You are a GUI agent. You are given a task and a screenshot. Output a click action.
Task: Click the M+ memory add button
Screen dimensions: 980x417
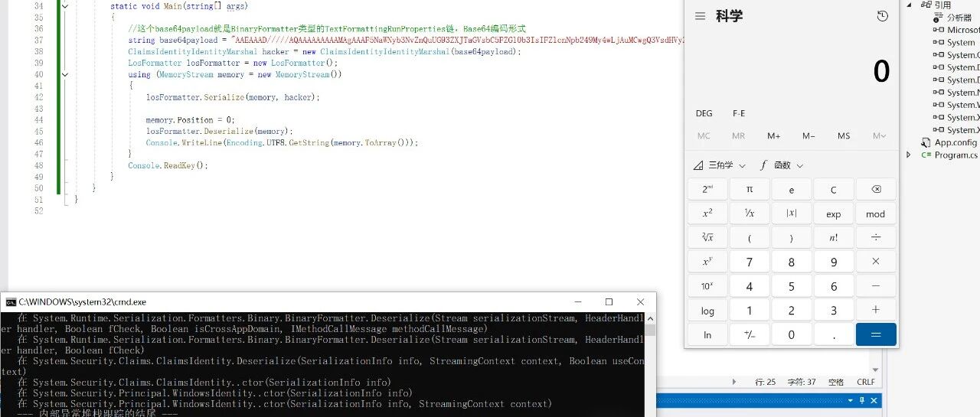(x=773, y=136)
